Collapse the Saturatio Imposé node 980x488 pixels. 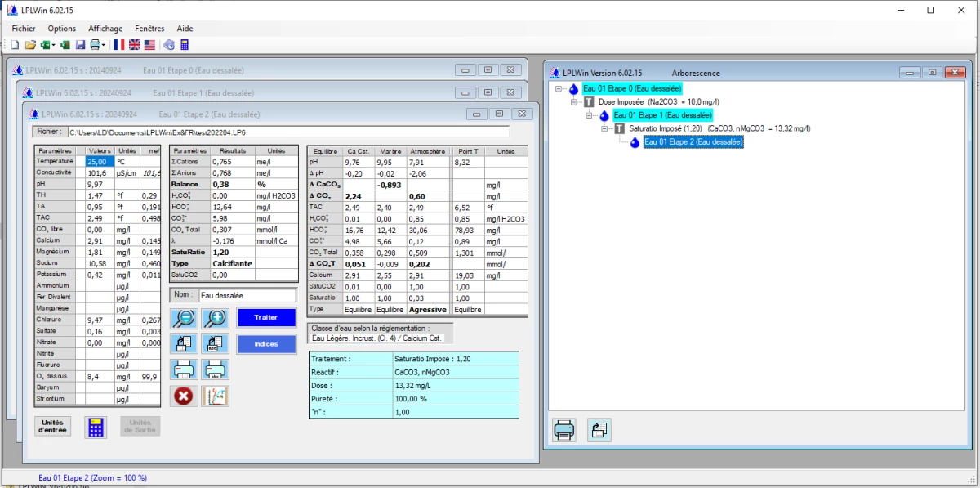(x=606, y=129)
